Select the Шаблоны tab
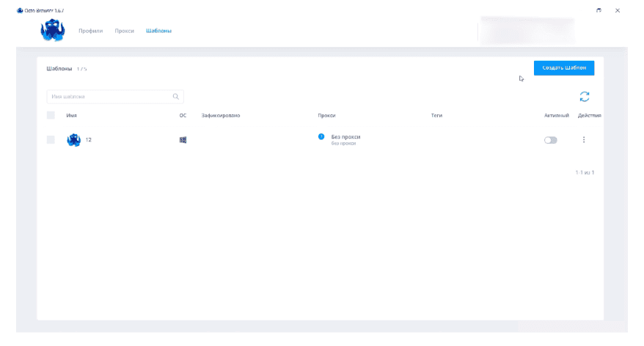644x346 pixels. pyautogui.click(x=158, y=31)
